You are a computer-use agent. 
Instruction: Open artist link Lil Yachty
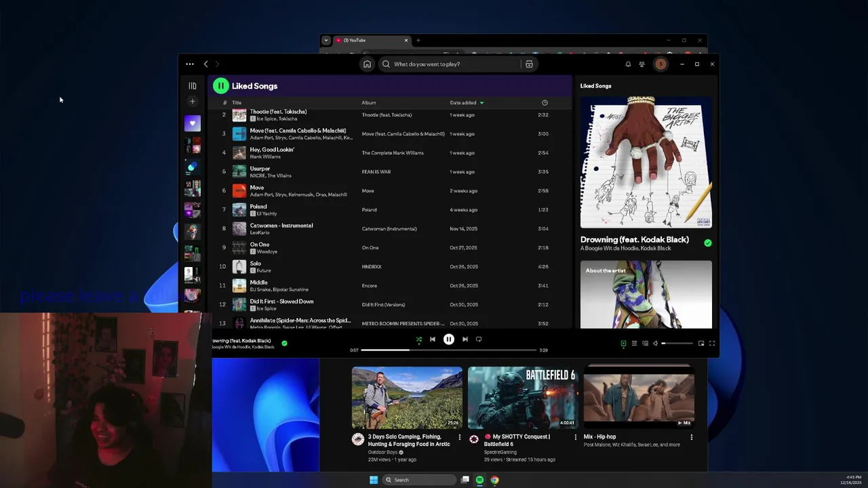coord(267,213)
